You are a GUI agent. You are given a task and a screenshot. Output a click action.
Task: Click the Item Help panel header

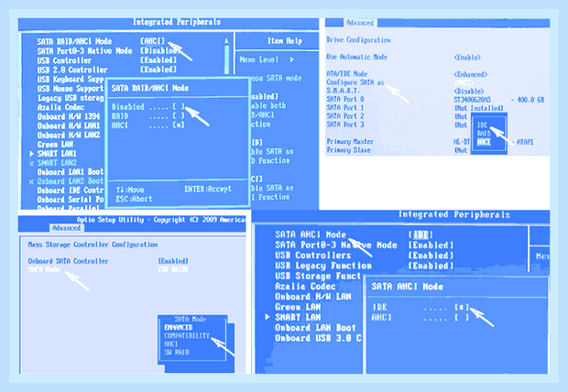(285, 41)
